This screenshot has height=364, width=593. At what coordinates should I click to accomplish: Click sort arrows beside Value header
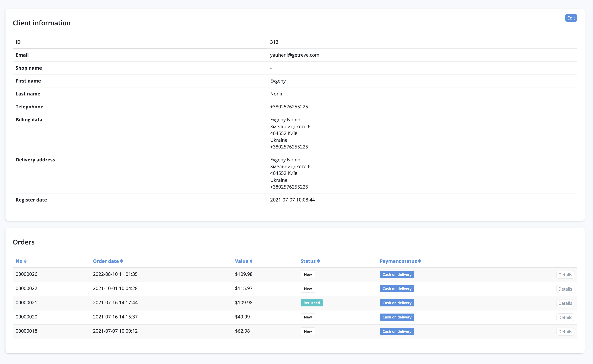coord(251,261)
